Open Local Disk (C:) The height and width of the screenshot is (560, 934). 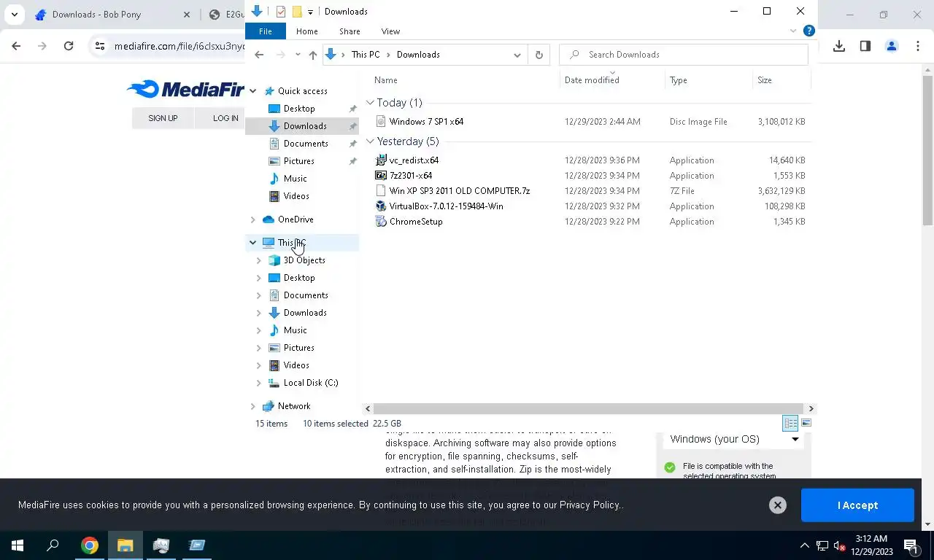(x=311, y=383)
